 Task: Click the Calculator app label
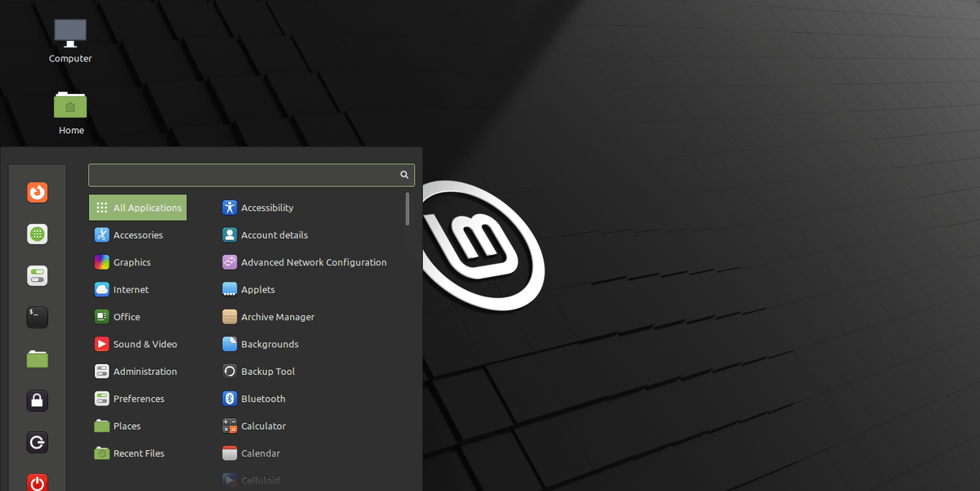pyautogui.click(x=264, y=426)
